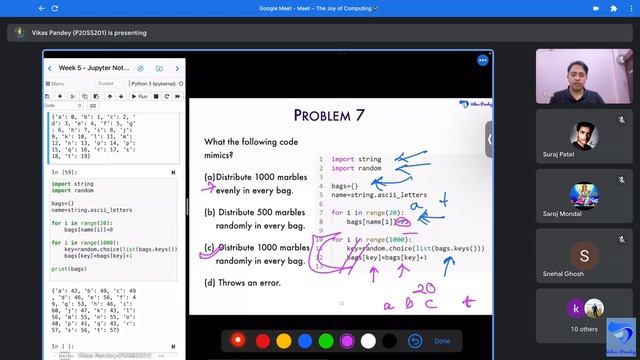Go back using the browser back arrow
Image resolution: width=640 pixels, height=360 pixels.
[41, 8]
